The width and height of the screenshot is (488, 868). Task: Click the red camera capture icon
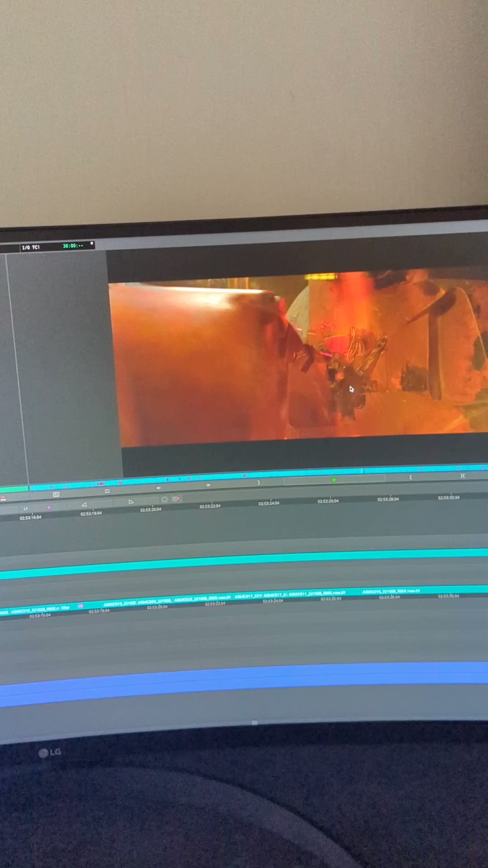pos(177,499)
